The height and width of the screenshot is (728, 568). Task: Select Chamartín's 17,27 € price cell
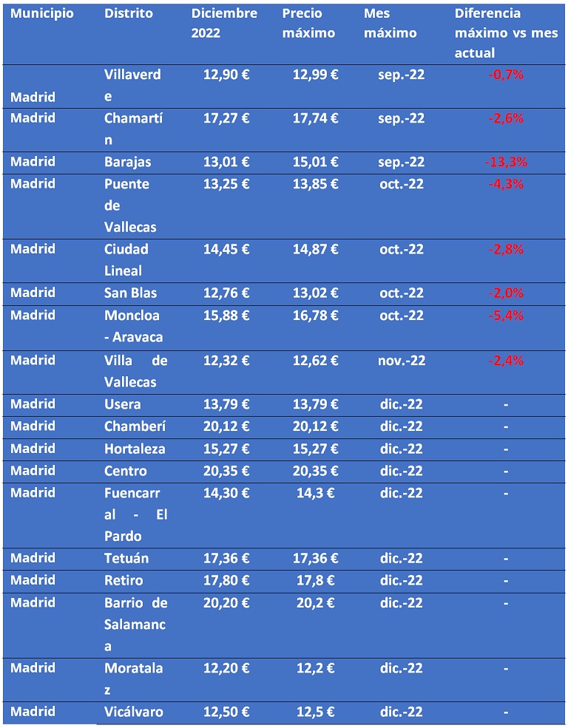pyautogui.click(x=226, y=118)
